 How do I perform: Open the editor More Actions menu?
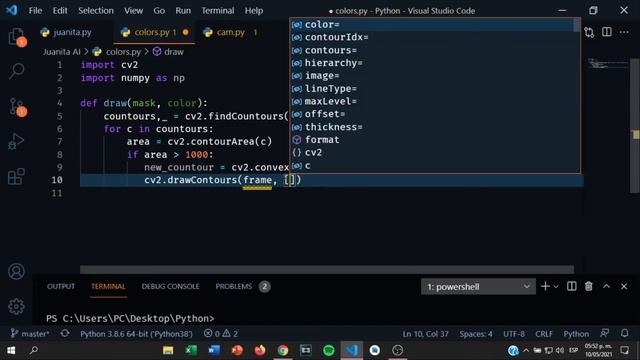(624, 32)
